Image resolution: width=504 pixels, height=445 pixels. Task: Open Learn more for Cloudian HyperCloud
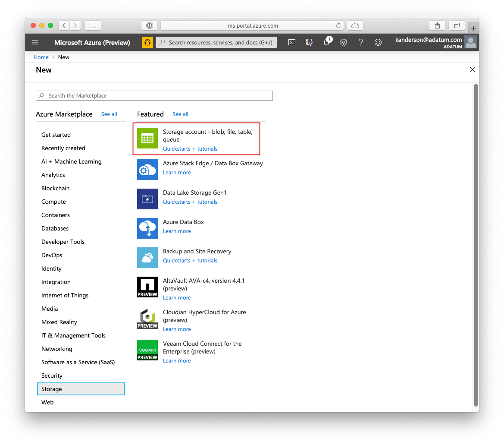click(177, 329)
